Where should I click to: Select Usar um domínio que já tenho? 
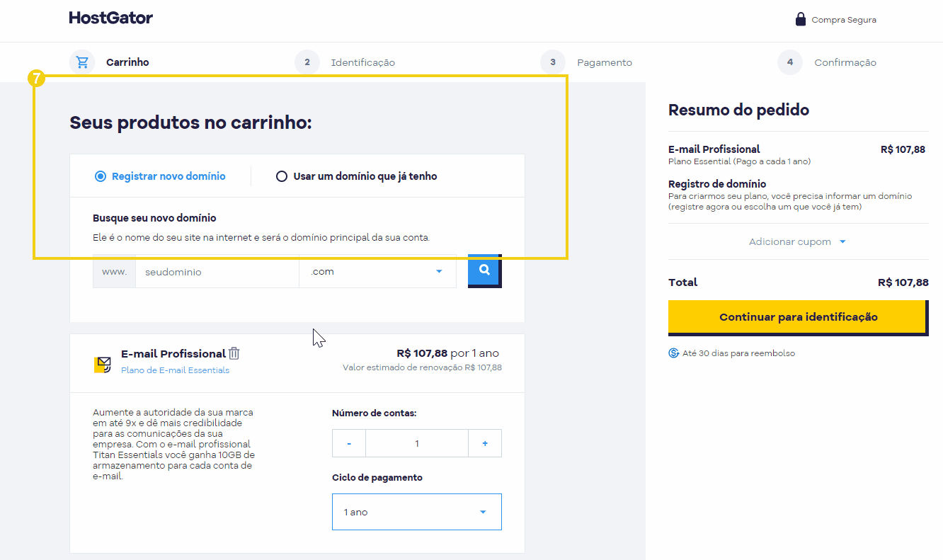(356, 176)
